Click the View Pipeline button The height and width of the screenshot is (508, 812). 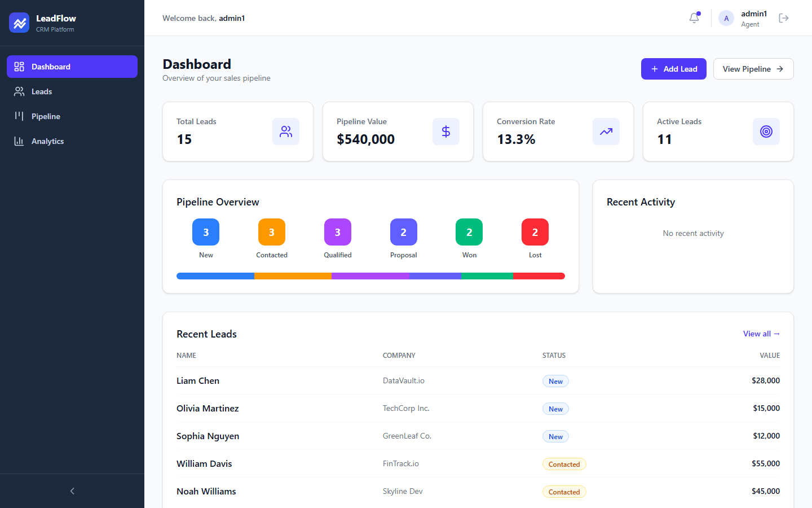[753, 69]
